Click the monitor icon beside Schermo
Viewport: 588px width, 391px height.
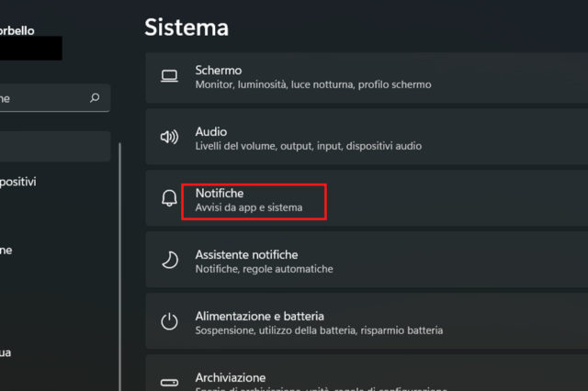click(169, 76)
